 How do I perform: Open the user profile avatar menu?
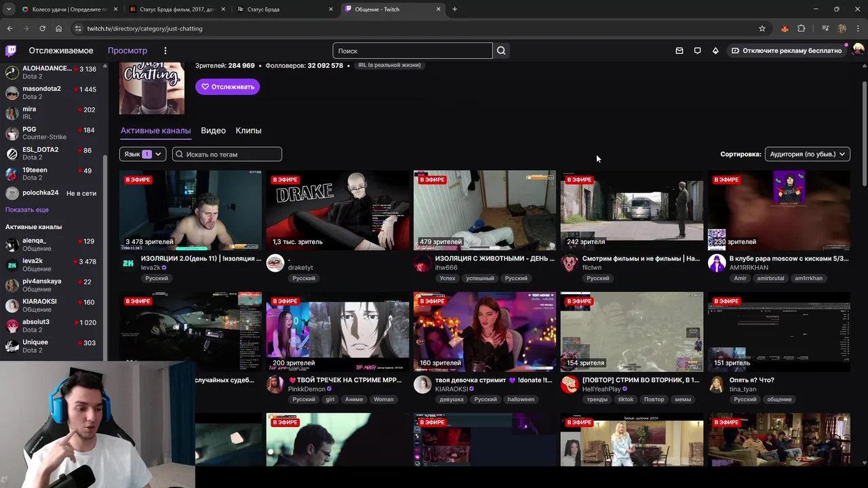coord(858,50)
